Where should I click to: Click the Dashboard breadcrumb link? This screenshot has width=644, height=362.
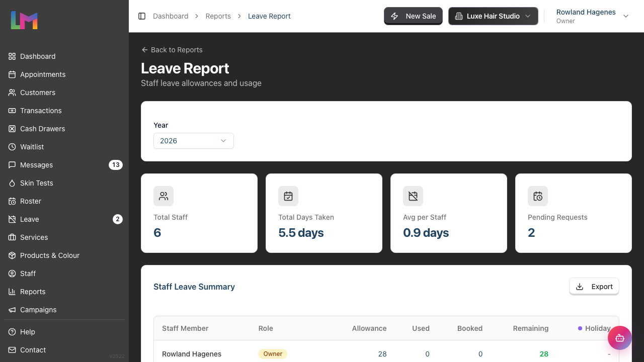[171, 16]
